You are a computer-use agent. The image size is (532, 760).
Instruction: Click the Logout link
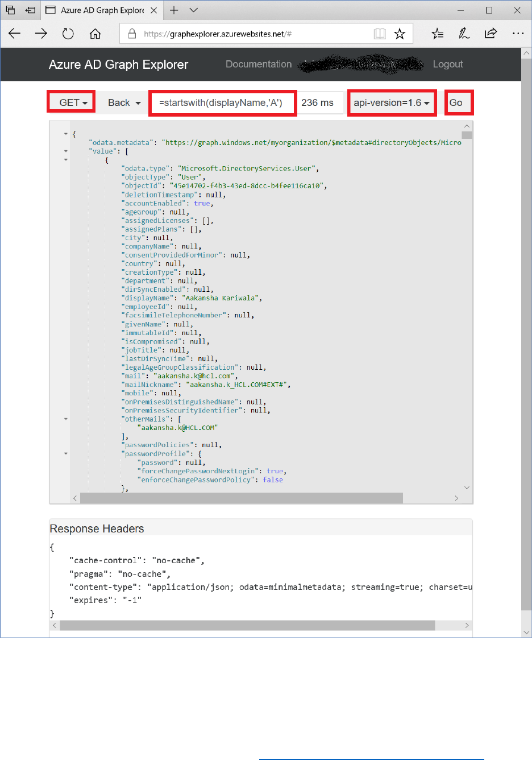[x=448, y=64]
